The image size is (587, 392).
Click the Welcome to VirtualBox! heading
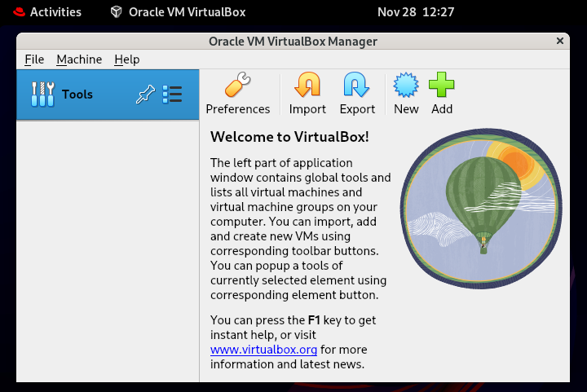pos(289,137)
